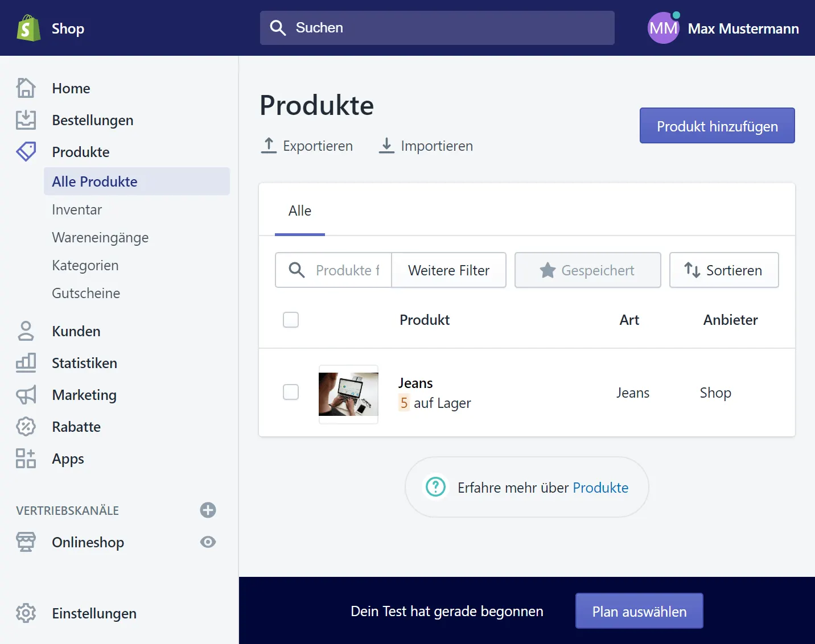The height and width of the screenshot is (644, 815).
Task: Open the Jeans product title
Action: coord(415,383)
